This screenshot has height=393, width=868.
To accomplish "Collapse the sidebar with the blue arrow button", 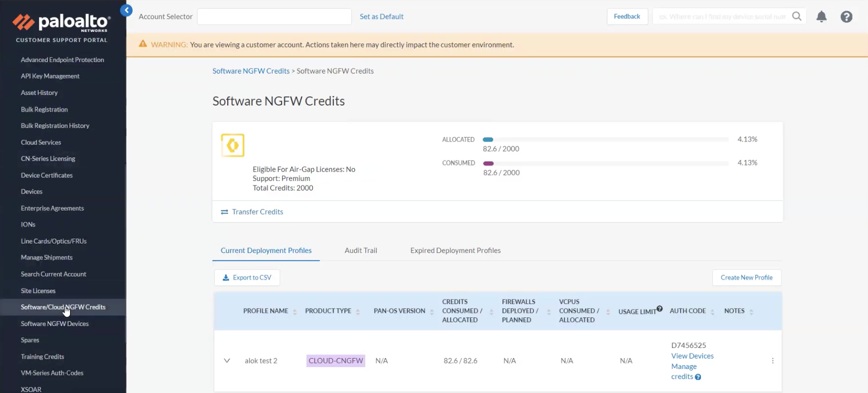I will 127,10.
